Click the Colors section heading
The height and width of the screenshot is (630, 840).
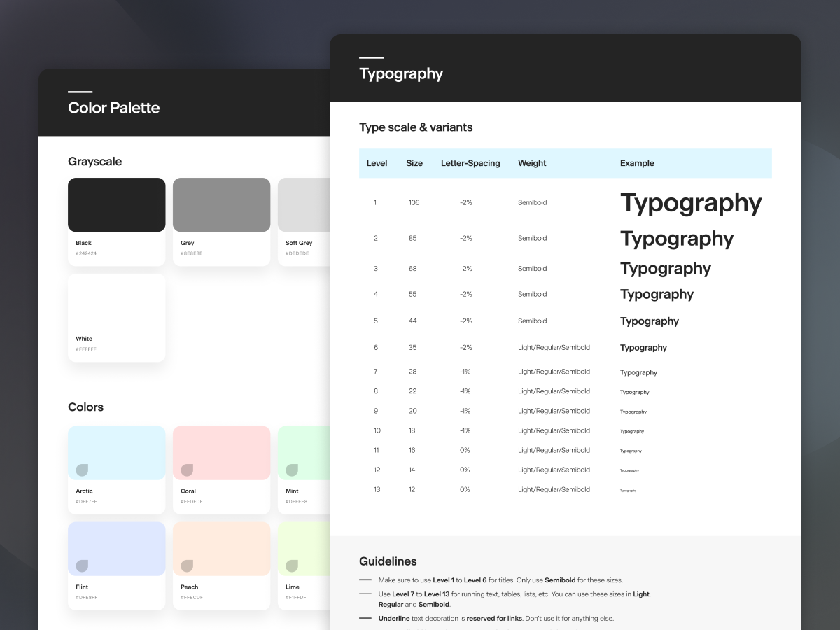click(x=85, y=407)
